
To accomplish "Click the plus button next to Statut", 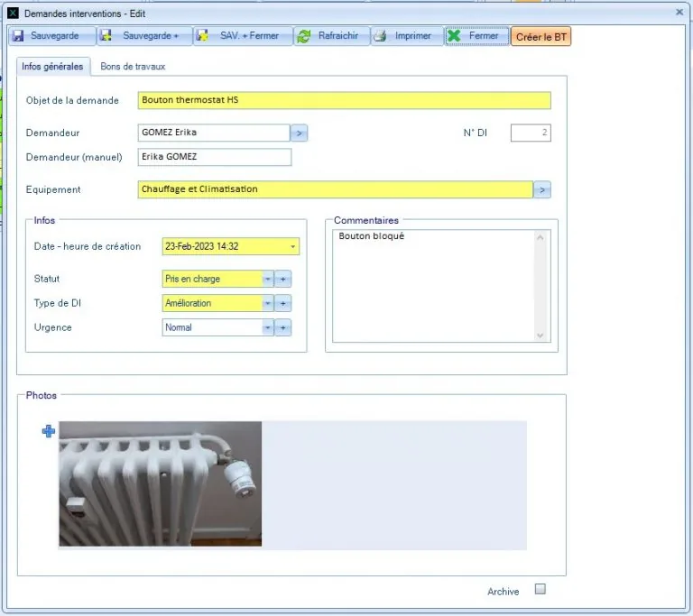I will click(x=283, y=279).
